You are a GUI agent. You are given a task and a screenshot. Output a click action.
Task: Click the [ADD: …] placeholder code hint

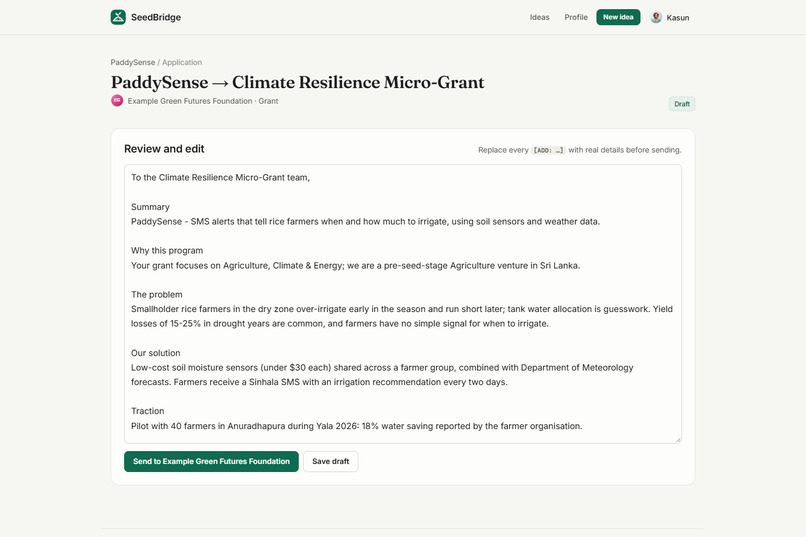pos(548,150)
